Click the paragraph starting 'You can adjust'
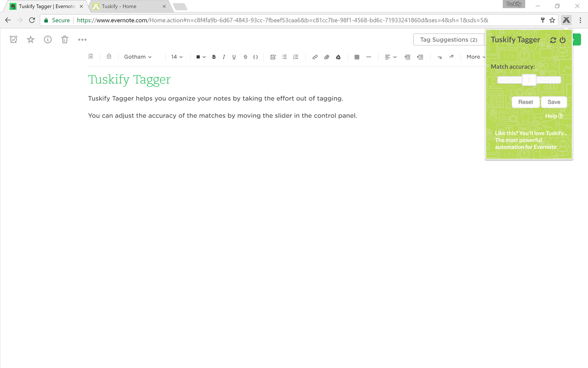Viewport: 588px width, 368px height. pyautogui.click(x=222, y=115)
